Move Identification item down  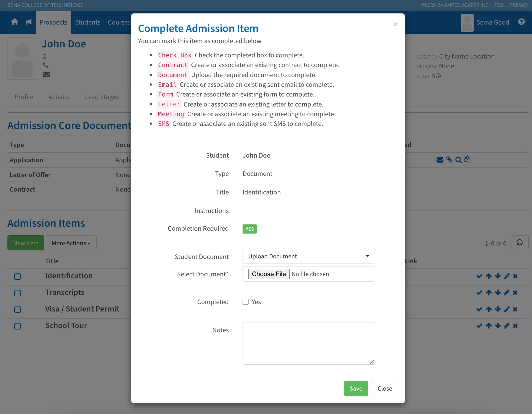point(498,276)
